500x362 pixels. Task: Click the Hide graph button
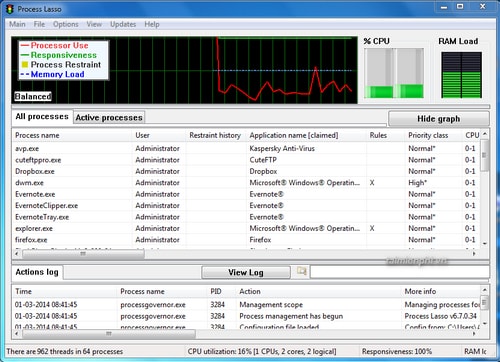tap(439, 119)
